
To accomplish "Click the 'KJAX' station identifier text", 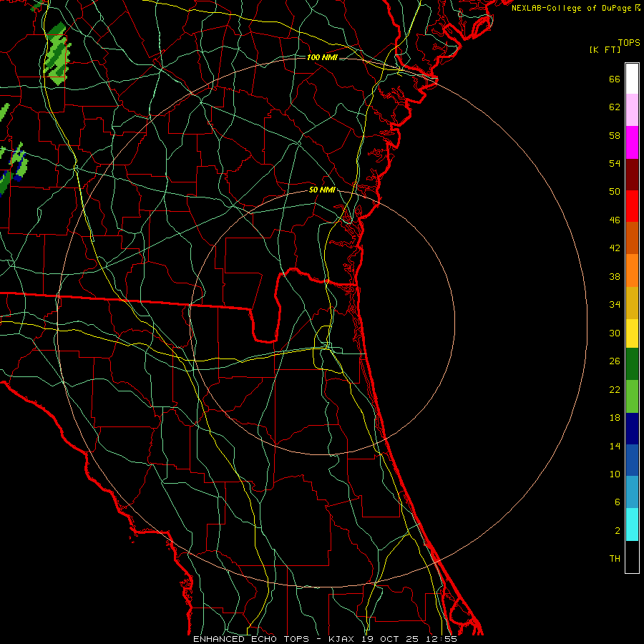I will click(343, 639).
